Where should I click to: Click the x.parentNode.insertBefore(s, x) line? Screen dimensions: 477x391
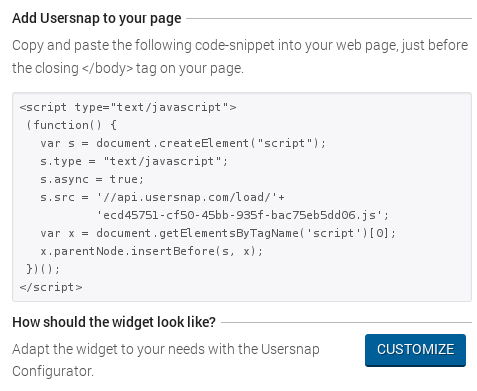(152, 251)
